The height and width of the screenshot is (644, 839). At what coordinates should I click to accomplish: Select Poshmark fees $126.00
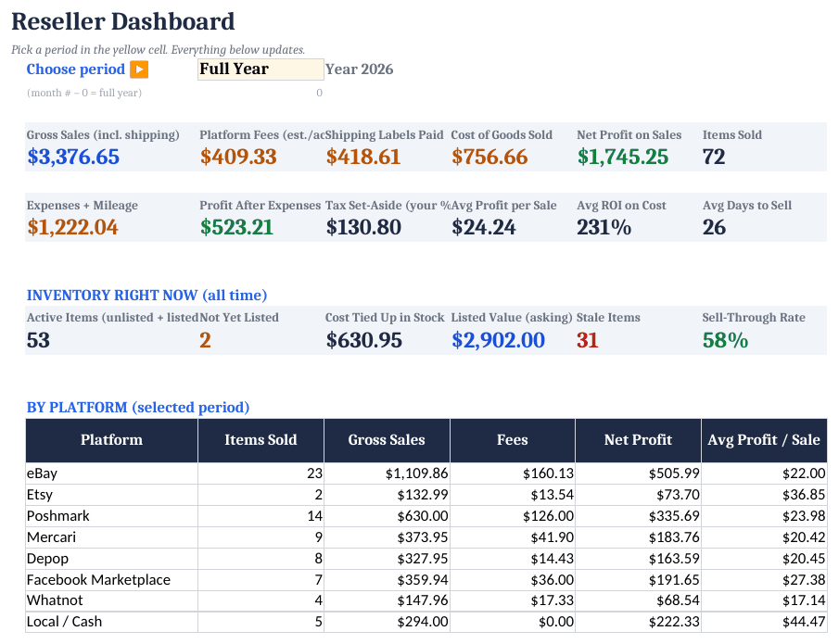[x=513, y=516]
